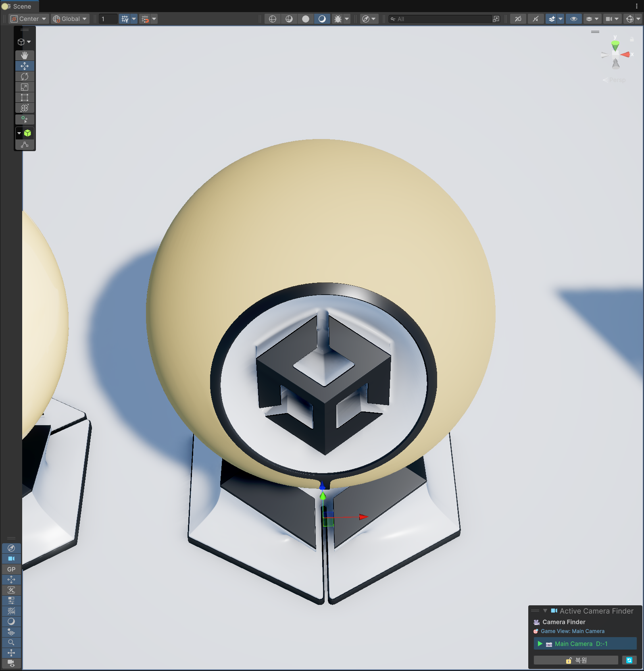Toggle grid snapping magnet icon
Image resolution: width=644 pixels, height=671 pixels.
(145, 19)
